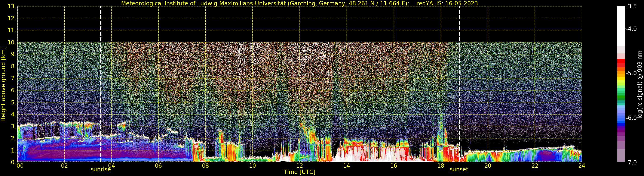Click the x-axis tick label '08'

(x=205, y=166)
